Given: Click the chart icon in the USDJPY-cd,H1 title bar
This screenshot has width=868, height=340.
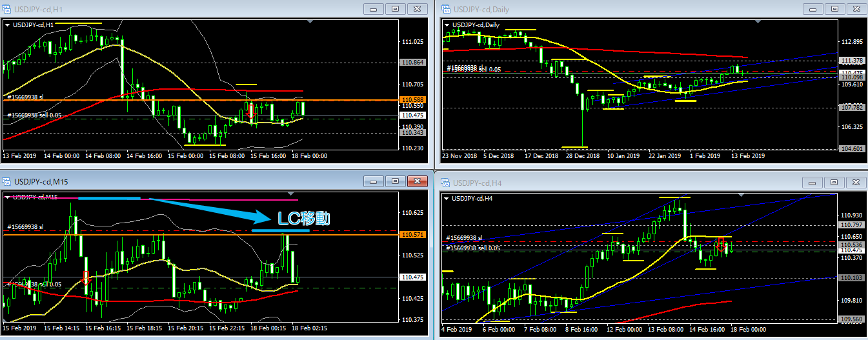Looking at the screenshot, I should click(x=7, y=8).
